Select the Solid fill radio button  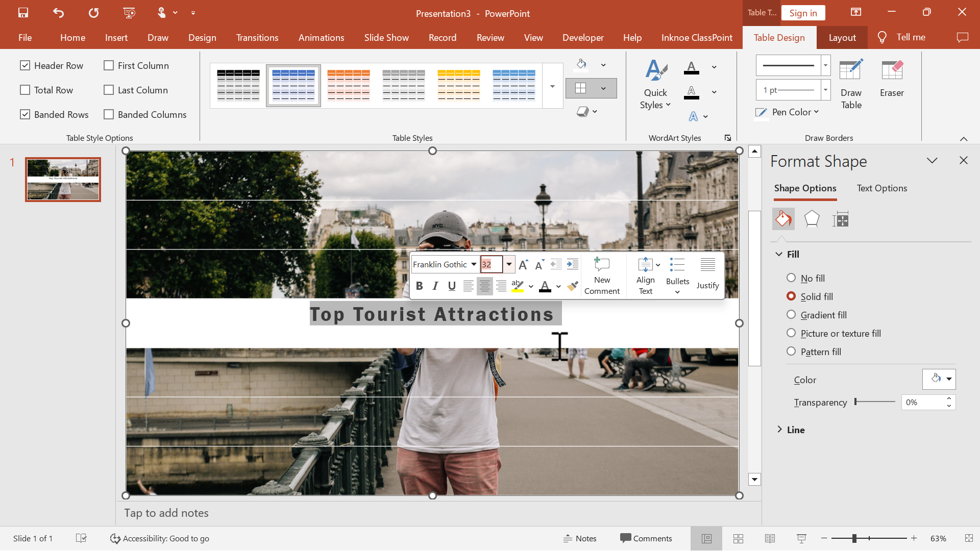[792, 296]
